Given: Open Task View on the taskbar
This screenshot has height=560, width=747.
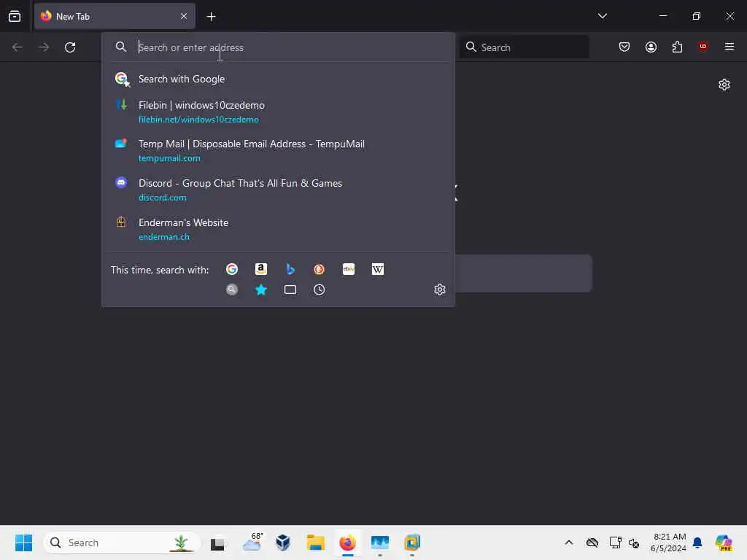Looking at the screenshot, I should tap(218, 542).
